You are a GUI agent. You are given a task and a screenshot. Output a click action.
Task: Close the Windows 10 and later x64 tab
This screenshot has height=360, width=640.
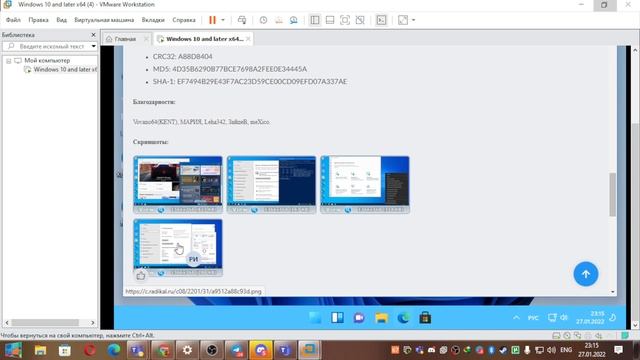(248, 39)
